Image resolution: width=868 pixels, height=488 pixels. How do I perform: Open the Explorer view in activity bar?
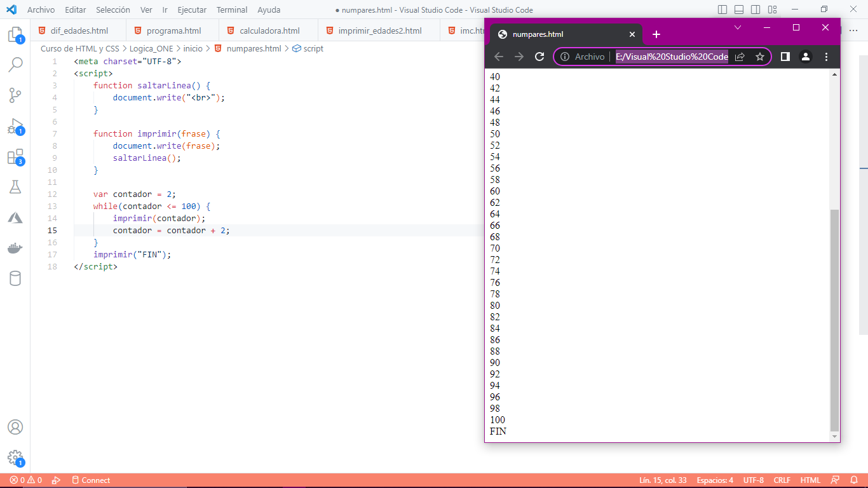15,34
